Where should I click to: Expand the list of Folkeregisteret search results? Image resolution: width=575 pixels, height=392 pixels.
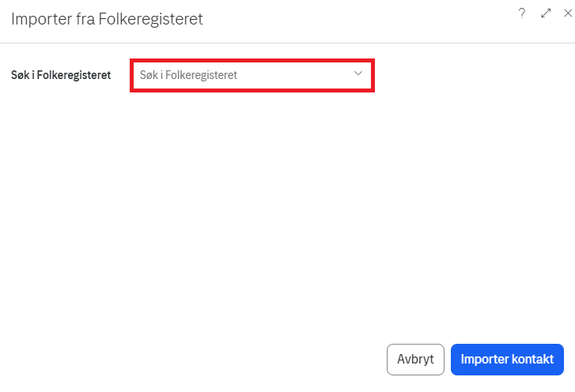point(357,73)
